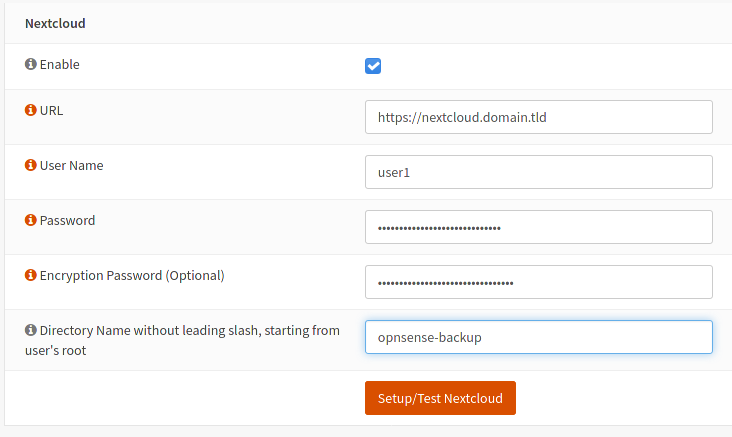Click the 'Directory Name without leading slash' label
The width and height of the screenshot is (732, 437).
tap(183, 340)
